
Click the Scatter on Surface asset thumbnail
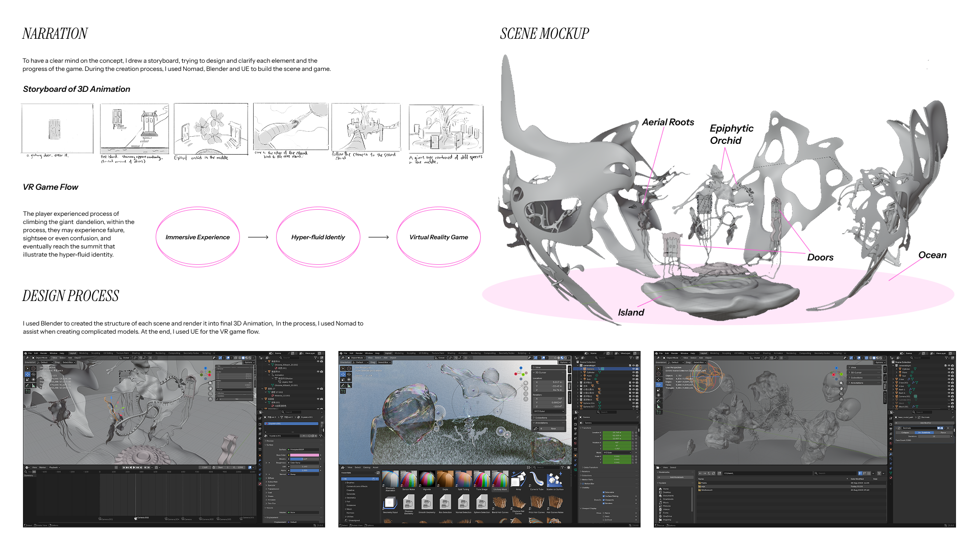pos(555,480)
